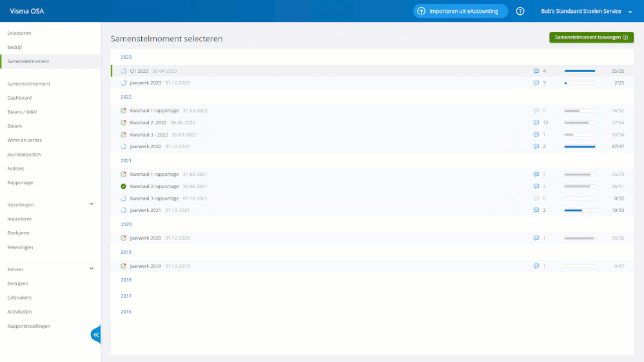
Task: Open comments icon for Jaarwerk 2020
Action: click(x=536, y=238)
